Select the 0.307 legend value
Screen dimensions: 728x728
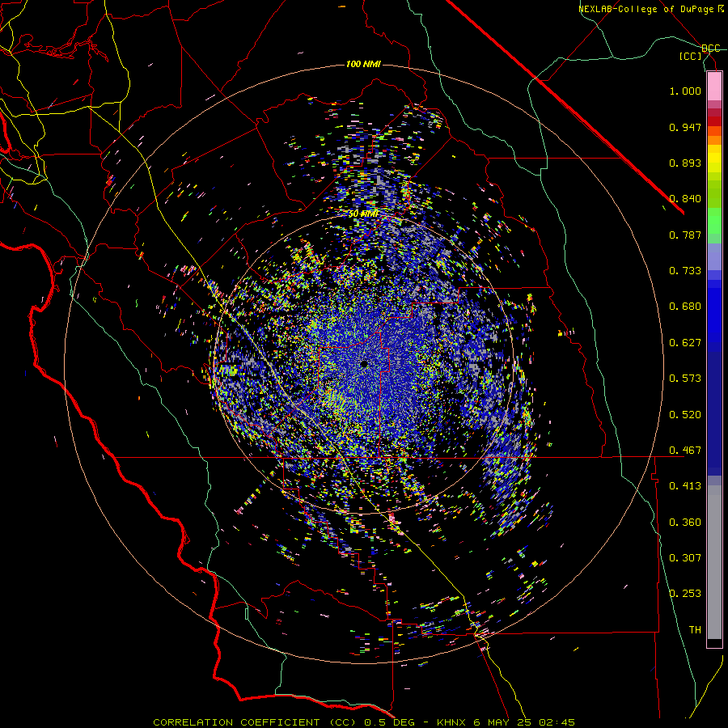pyautogui.click(x=685, y=558)
